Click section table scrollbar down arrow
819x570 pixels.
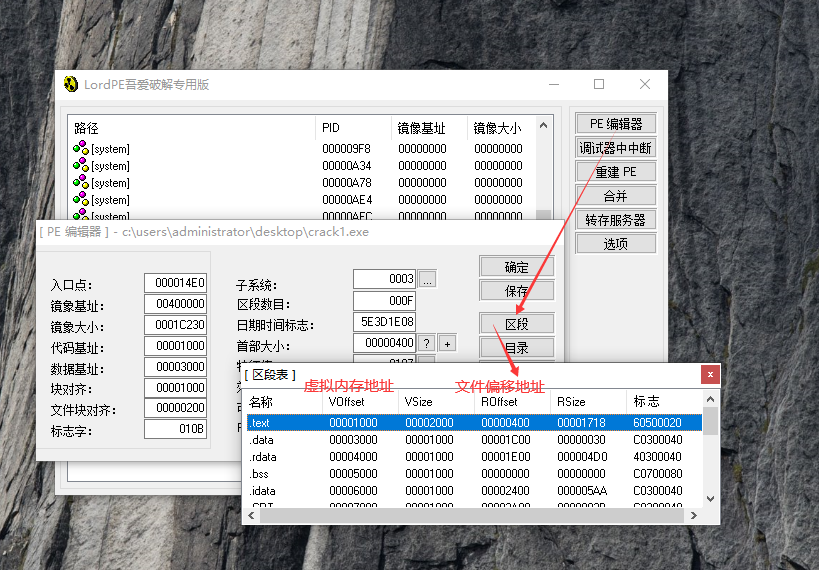point(710,499)
